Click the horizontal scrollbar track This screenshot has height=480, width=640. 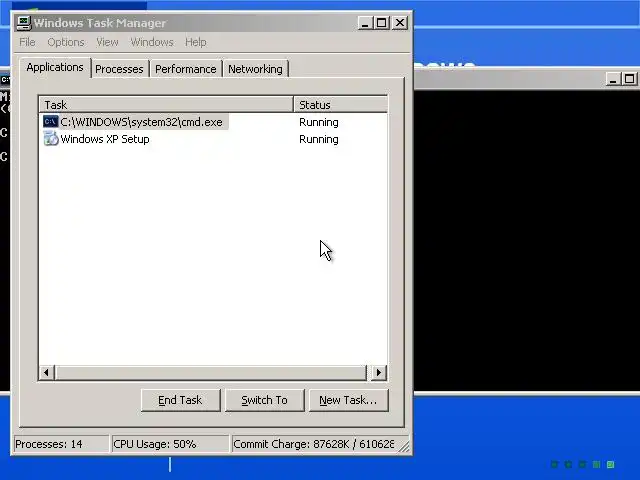[211, 372]
